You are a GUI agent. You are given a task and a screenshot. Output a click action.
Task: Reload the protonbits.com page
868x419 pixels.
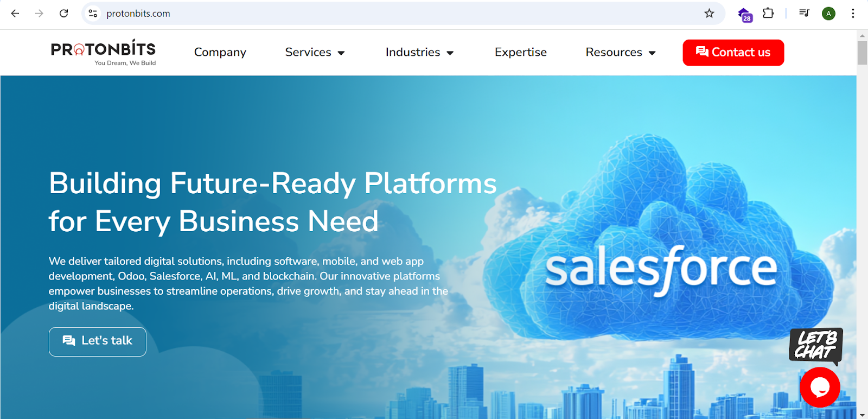(63, 14)
